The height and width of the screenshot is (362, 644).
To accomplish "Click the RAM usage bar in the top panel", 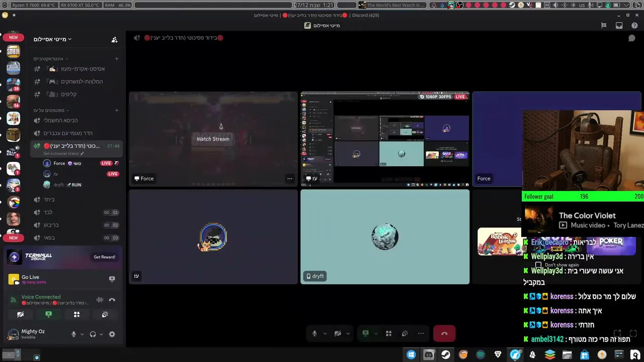I will click(118, 5).
